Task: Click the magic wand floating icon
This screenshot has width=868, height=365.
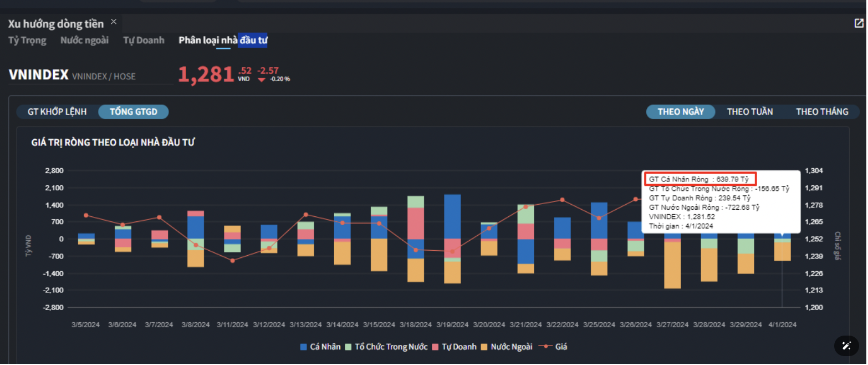Action: 846,346
